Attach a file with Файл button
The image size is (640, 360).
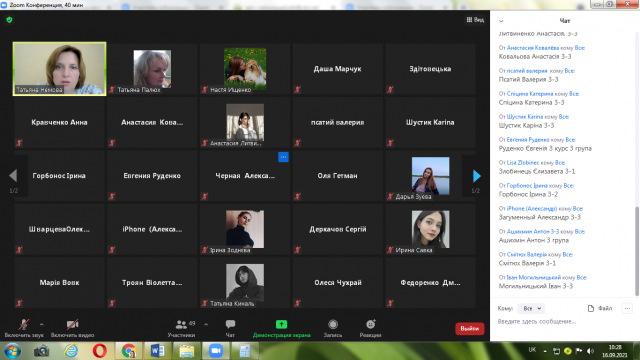coord(600,309)
